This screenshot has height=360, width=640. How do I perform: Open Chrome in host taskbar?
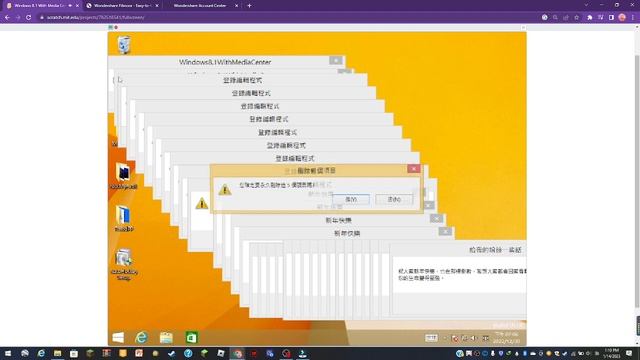pos(238,353)
